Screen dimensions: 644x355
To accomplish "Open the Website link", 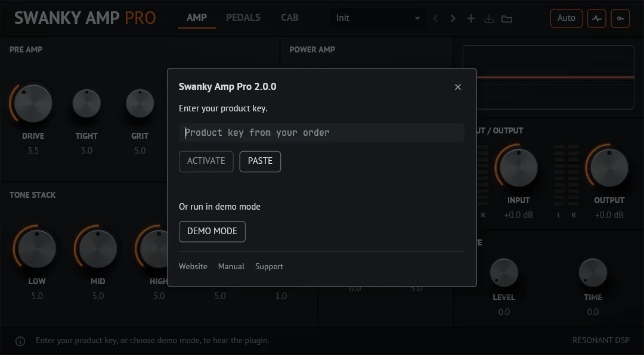I will (x=193, y=266).
